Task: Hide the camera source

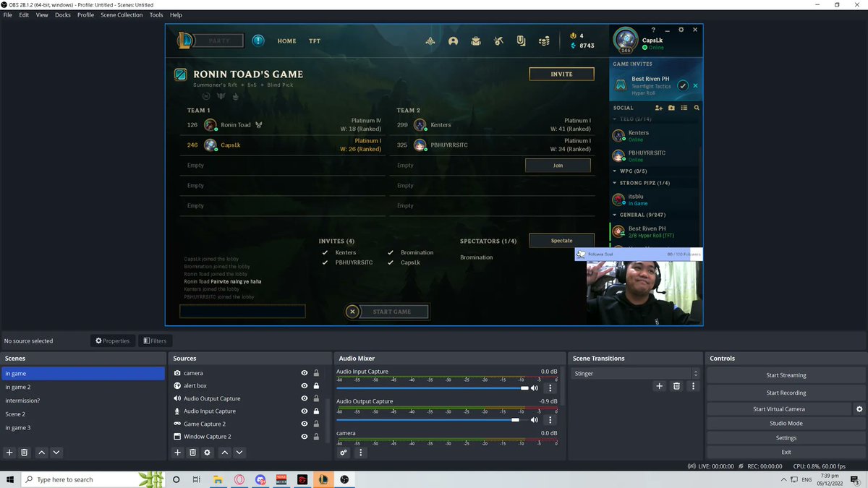Action: point(304,373)
